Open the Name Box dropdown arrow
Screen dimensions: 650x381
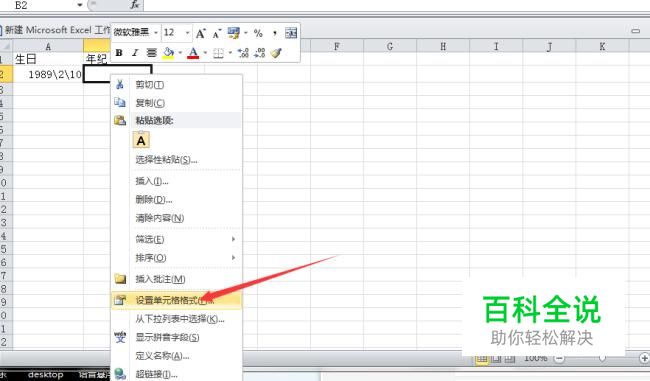coord(80,5)
